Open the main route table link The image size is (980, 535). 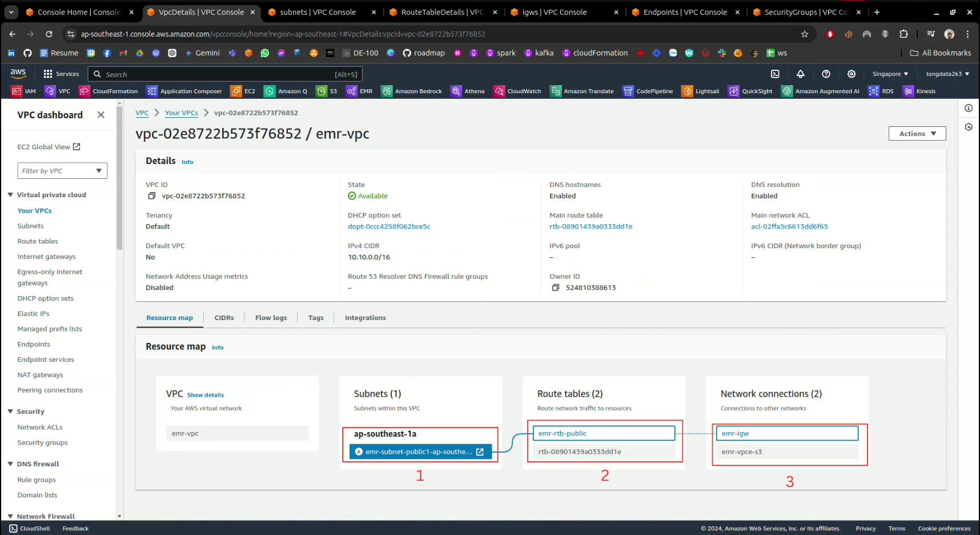[591, 226]
